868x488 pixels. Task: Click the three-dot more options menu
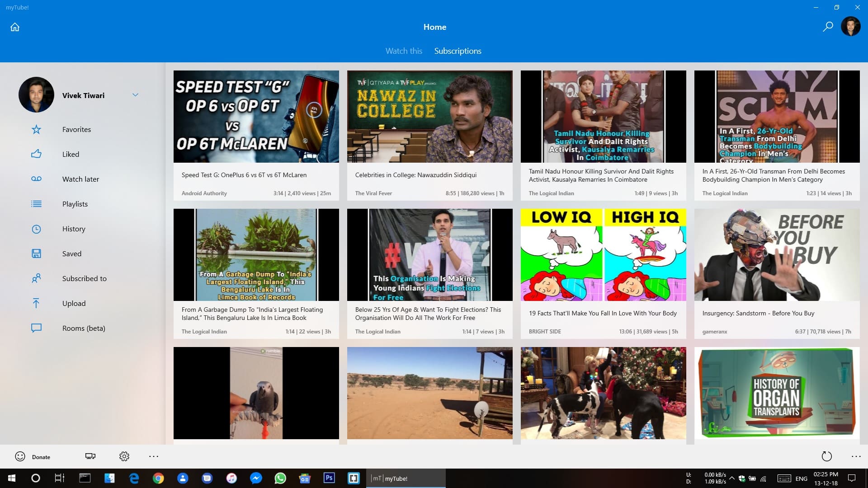point(153,456)
